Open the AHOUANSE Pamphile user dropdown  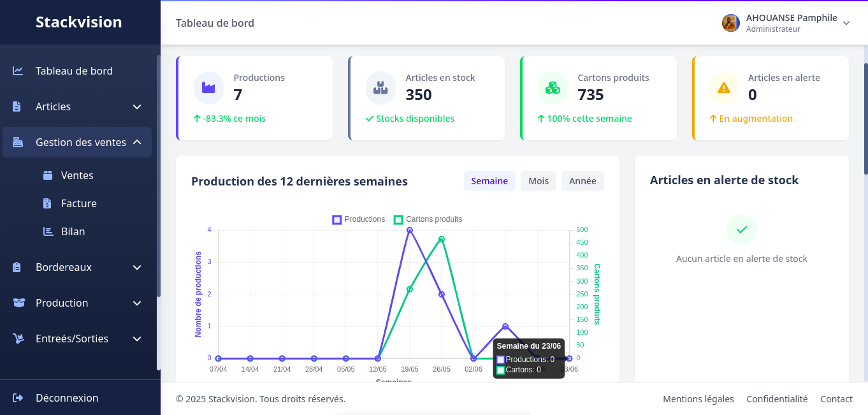[x=786, y=23]
